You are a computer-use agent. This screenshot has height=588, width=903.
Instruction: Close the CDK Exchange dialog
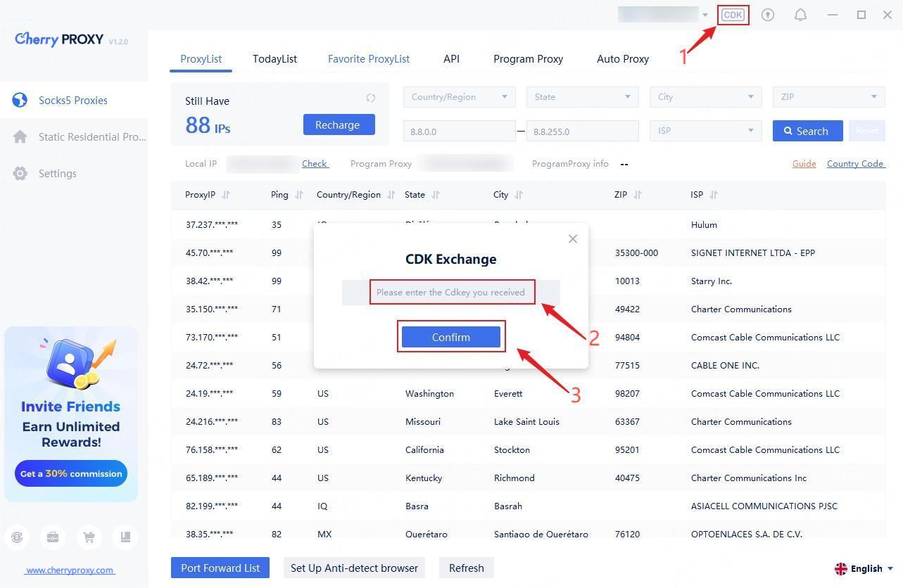coord(573,239)
